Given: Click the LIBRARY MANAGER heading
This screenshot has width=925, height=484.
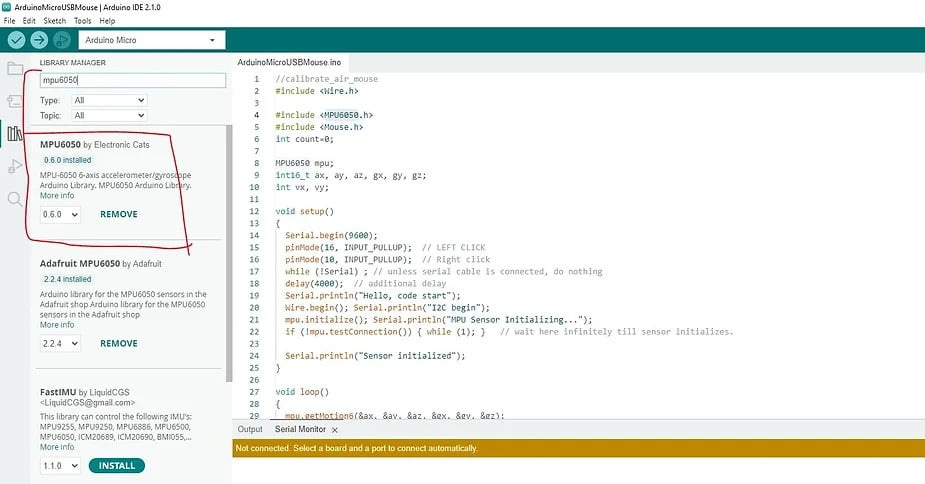Looking at the screenshot, I should click(x=73, y=63).
